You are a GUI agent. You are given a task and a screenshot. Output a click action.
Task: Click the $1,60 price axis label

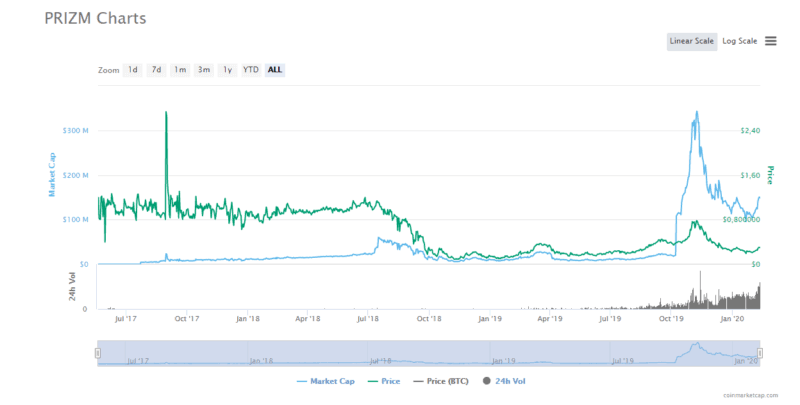pos(750,175)
